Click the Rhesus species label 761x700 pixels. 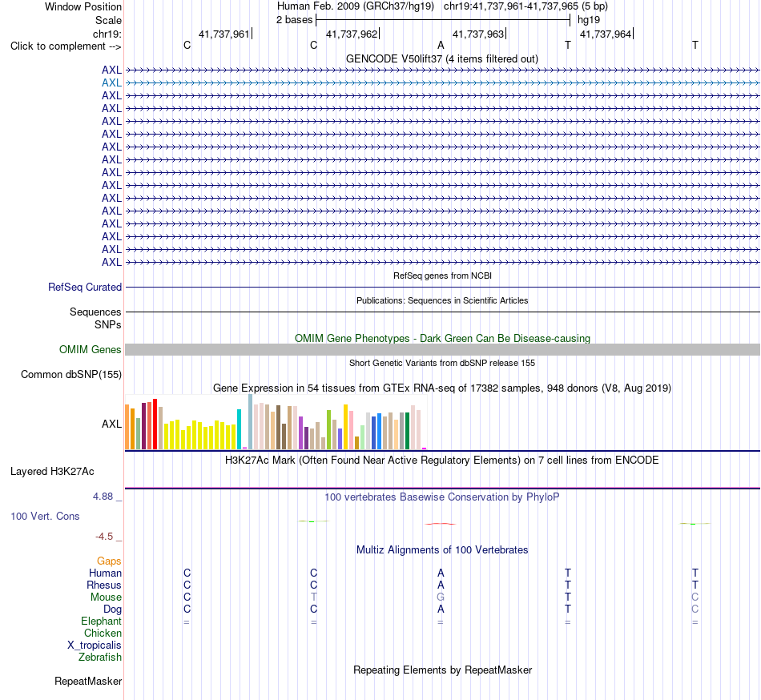coord(104,585)
